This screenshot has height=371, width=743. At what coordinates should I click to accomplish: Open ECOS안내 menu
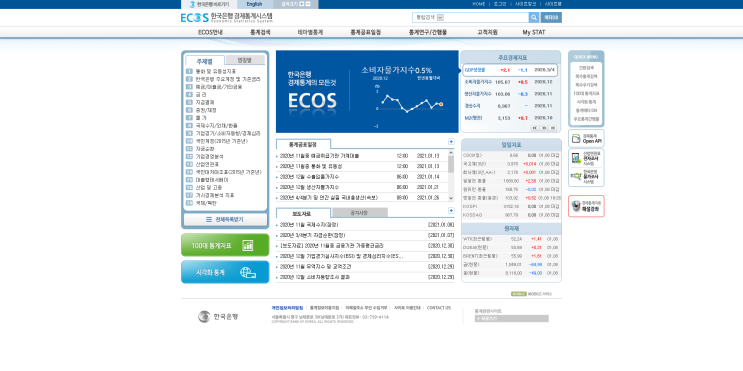(x=210, y=33)
